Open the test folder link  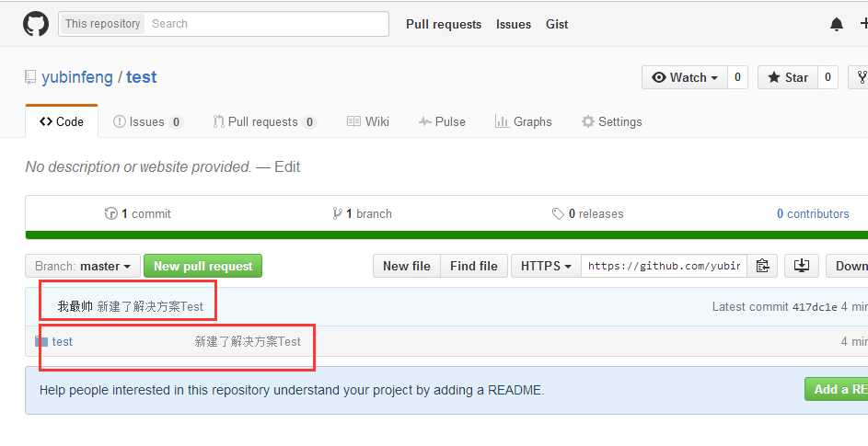[x=62, y=341]
